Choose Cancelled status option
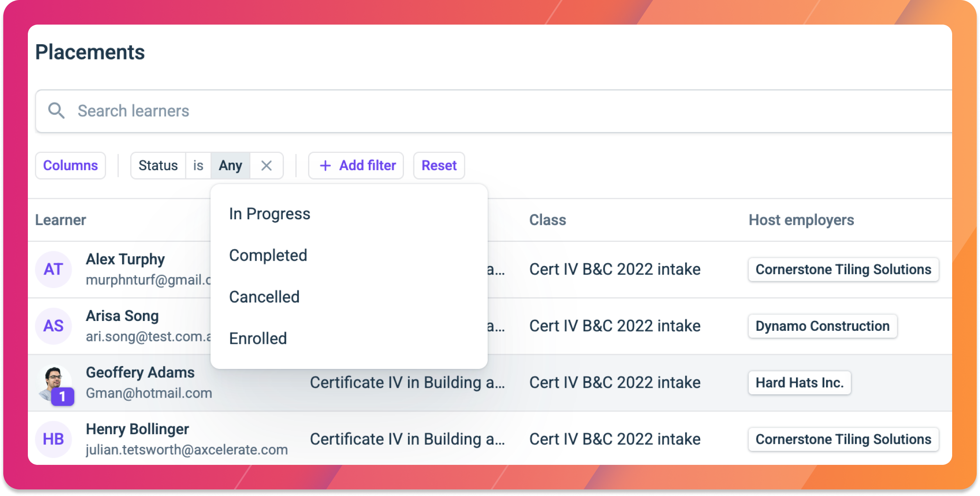 (x=349, y=297)
